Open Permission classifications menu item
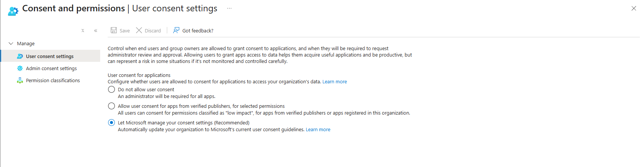 coord(53,80)
